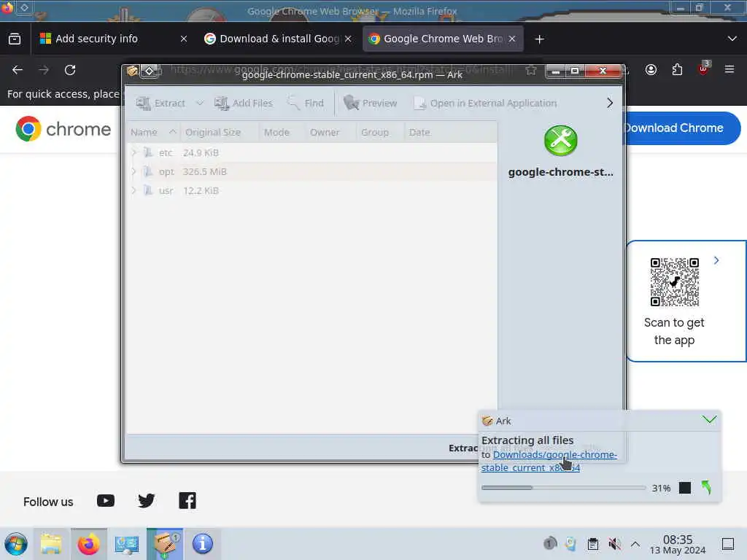Select the etc folder row
This screenshot has height=560, width=747.
[312, 152]
